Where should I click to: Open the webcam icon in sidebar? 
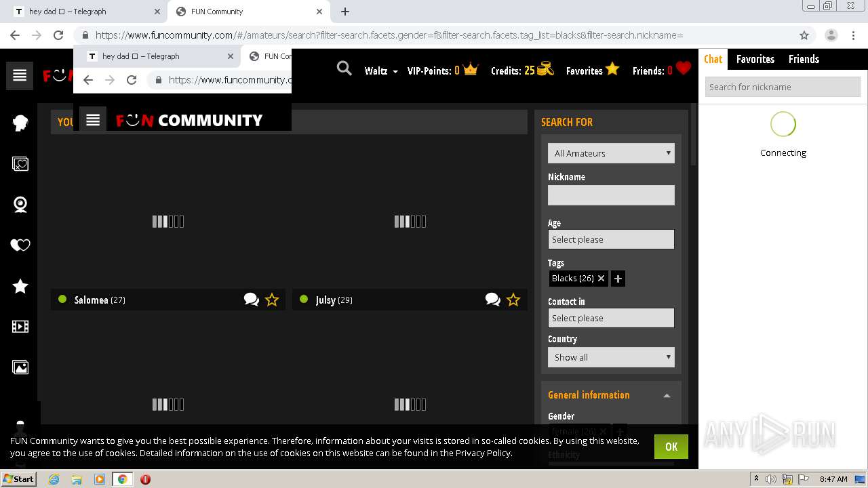[20, 205]
